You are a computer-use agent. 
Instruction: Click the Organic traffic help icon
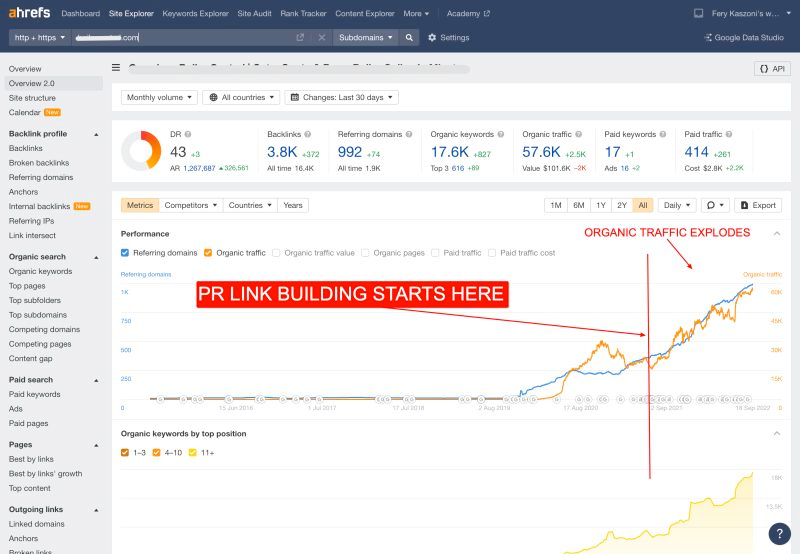[x=579, y=134]
